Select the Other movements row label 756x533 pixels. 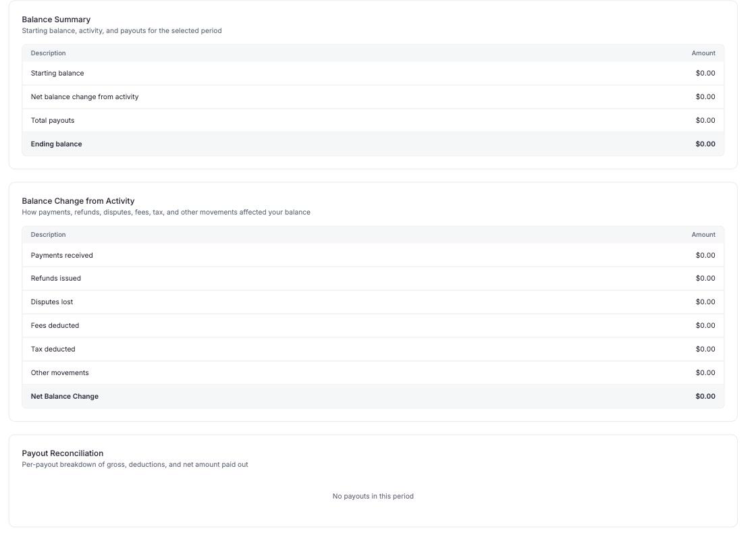60,373
